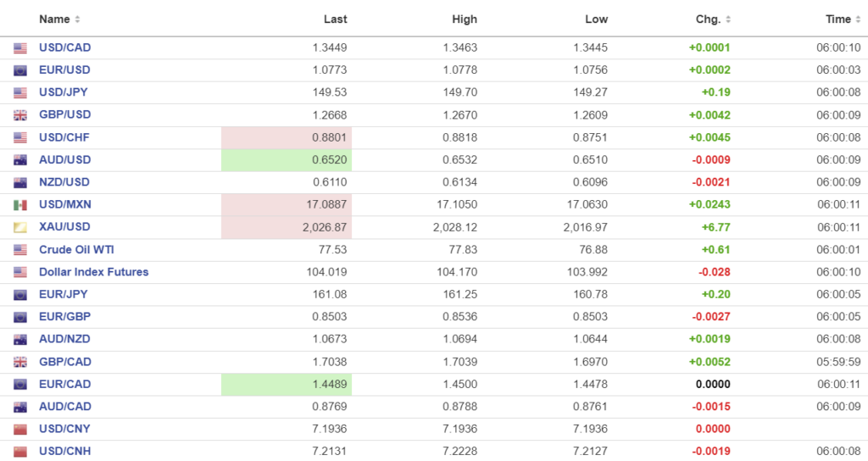Click the flag icon beside Dollar Index Futures

click(x=20, y=272)
